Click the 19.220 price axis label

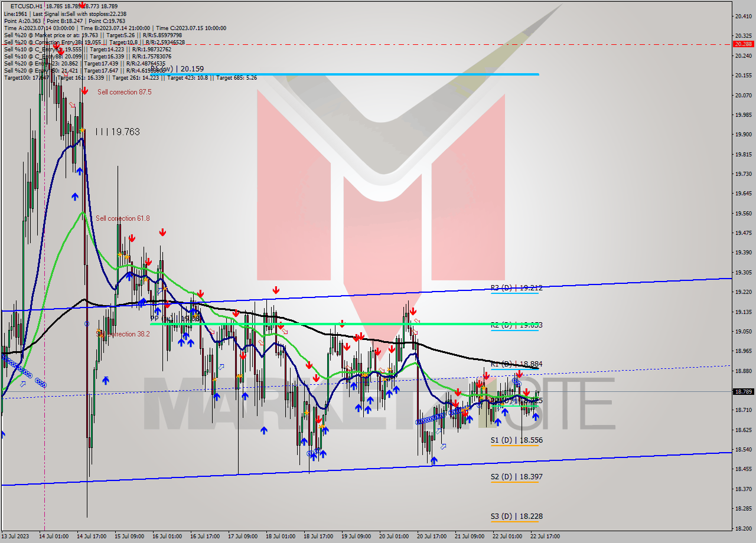pos(743,292)
